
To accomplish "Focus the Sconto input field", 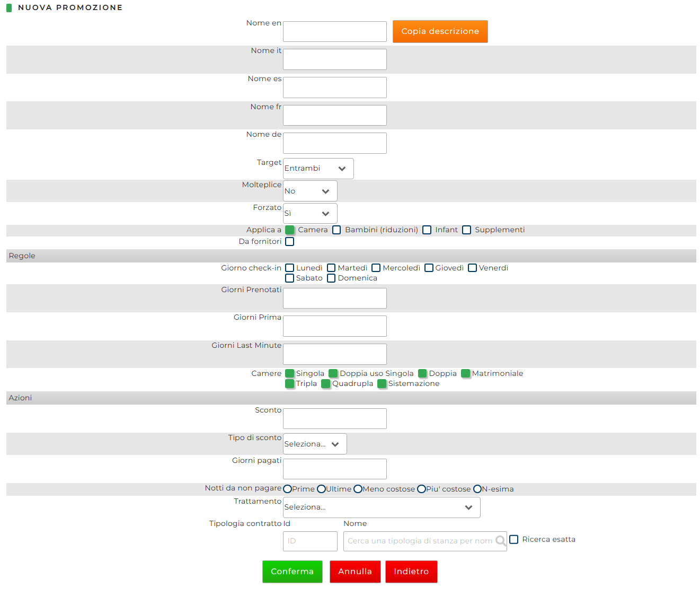I will pyautogui.click(x=334, y=419).
